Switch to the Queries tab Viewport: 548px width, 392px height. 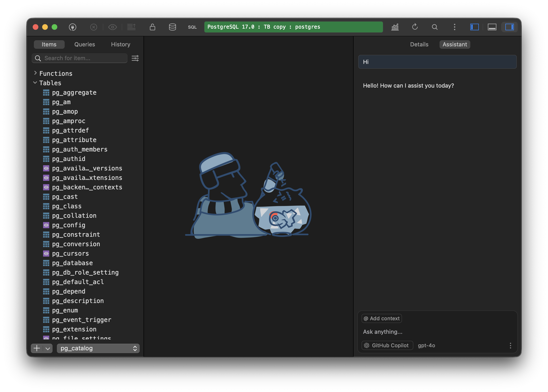[85, 45]
